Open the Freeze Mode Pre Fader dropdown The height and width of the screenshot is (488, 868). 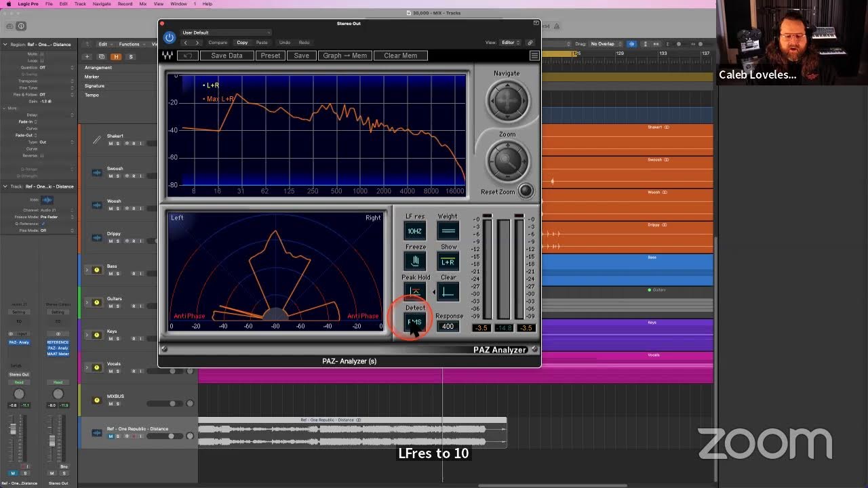[56, 217]
